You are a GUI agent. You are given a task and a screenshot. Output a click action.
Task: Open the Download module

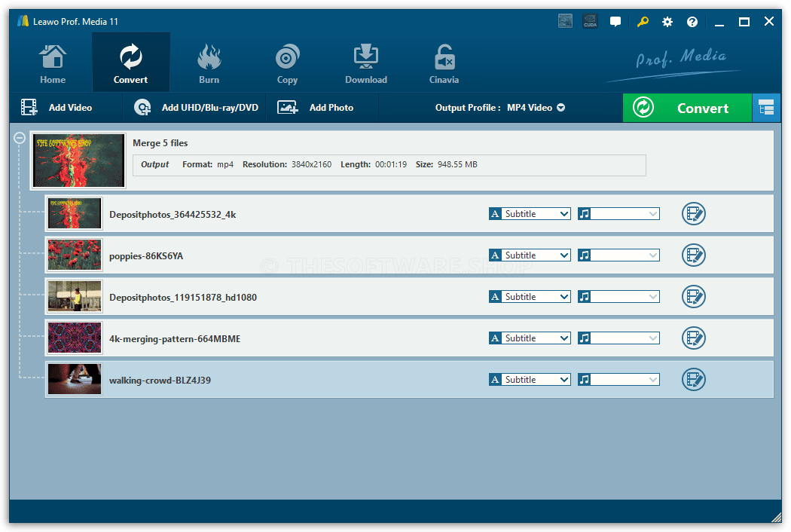point(365,63)
